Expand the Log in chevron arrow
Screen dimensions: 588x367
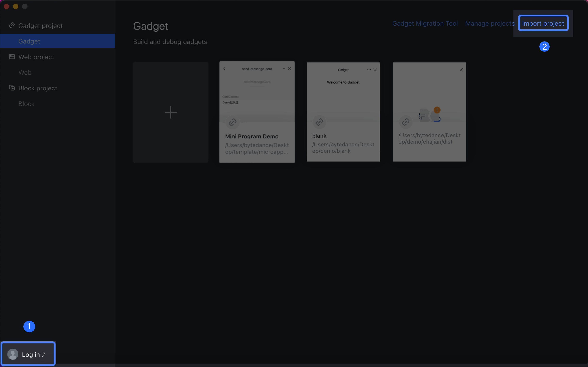(44, 354)
